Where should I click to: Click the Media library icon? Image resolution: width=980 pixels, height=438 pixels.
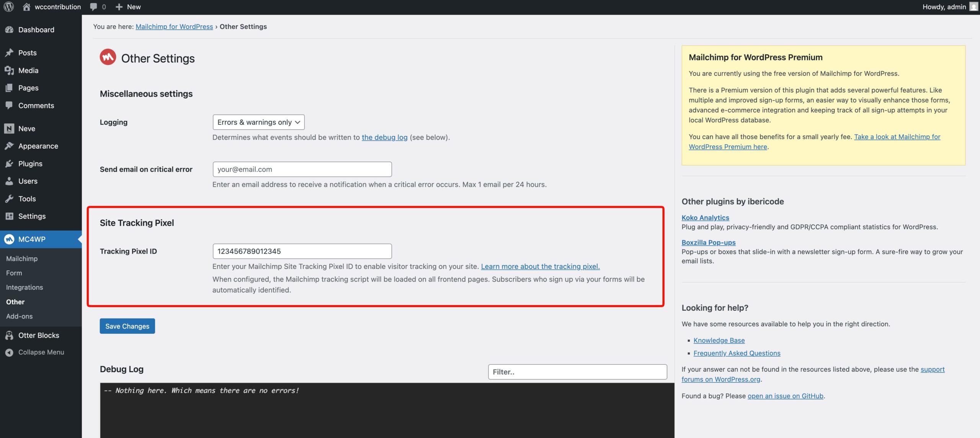(x=9, y=70)
